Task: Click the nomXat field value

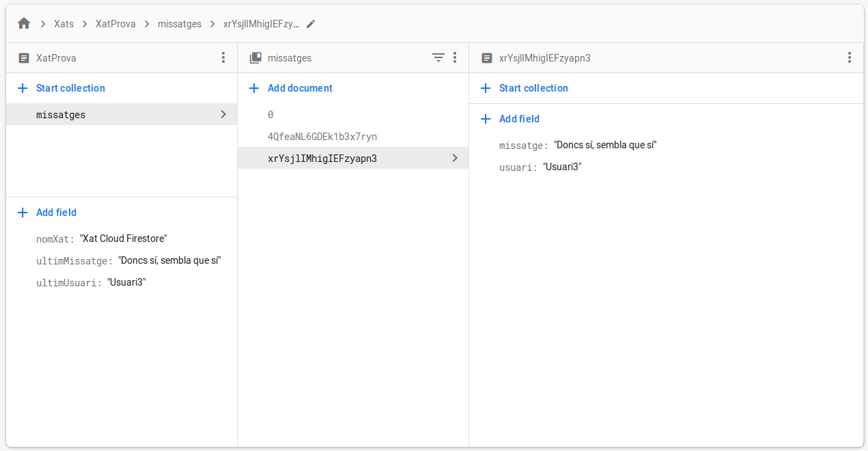Action: point(124,238)
